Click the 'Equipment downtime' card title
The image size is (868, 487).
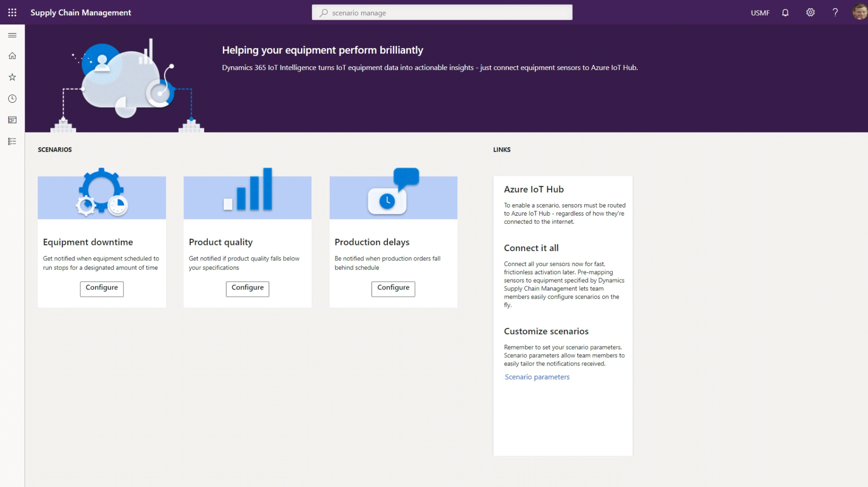pyautogui.click(x=88, y=242)
